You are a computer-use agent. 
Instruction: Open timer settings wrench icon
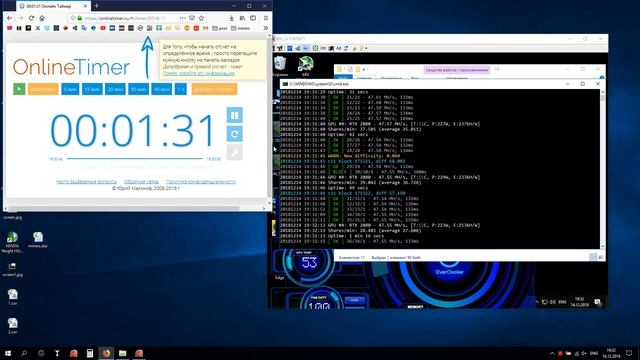[x=234, y=153]
